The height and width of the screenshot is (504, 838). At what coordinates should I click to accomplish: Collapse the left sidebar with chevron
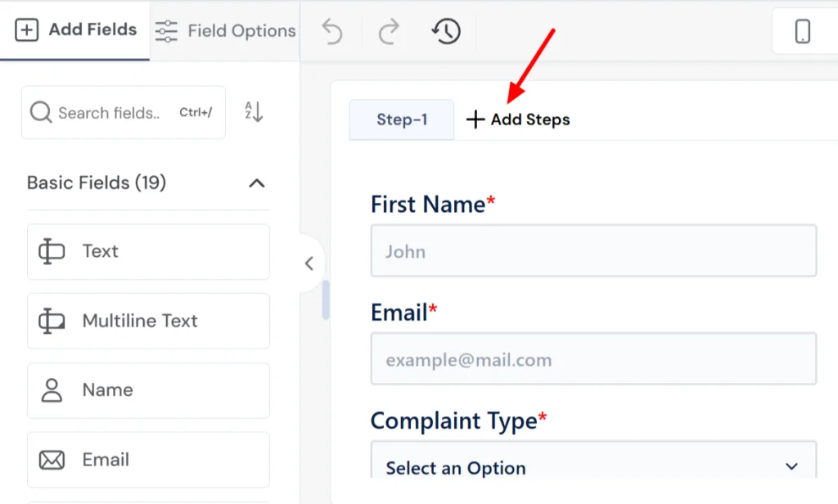tap(309, 263)
